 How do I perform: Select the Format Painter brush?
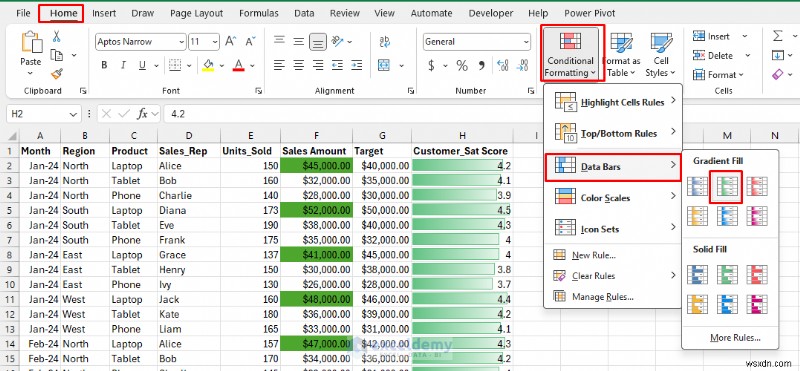pyautogui.click(x=57, y=73)
